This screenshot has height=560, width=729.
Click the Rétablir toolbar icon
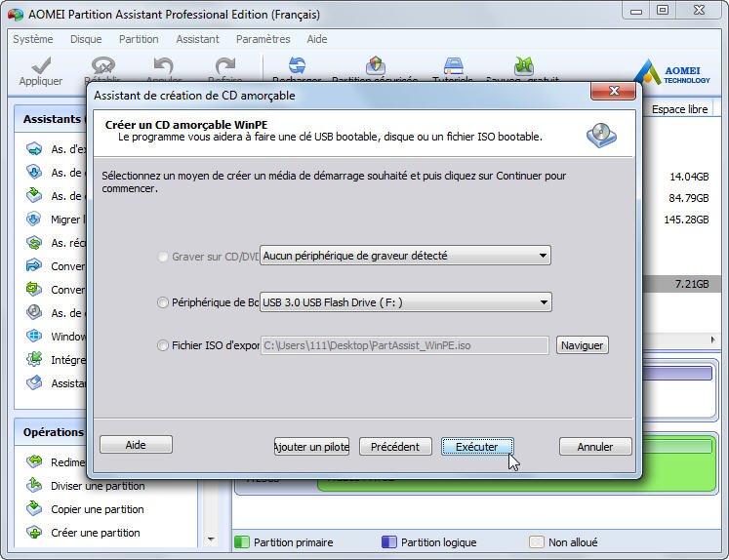(x=102, y=65)
